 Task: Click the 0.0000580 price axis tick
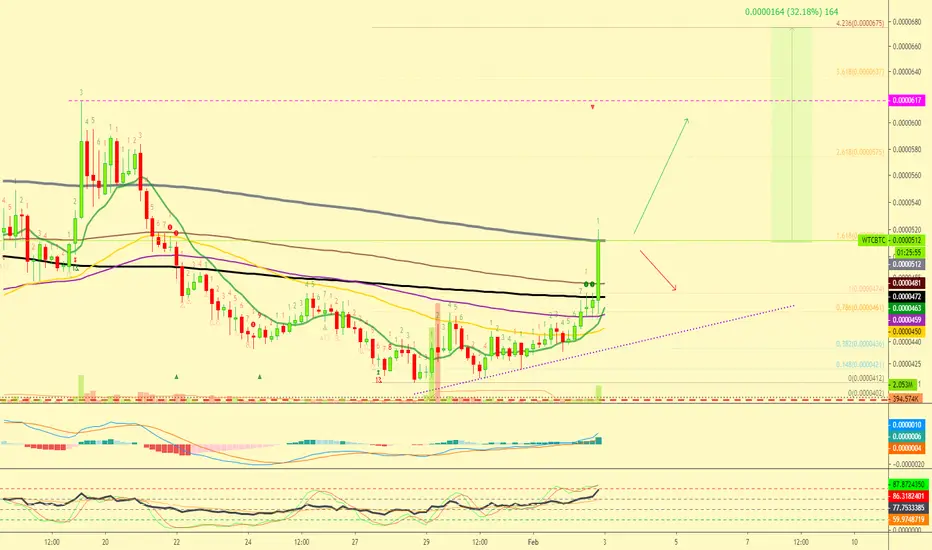(906, 149)
